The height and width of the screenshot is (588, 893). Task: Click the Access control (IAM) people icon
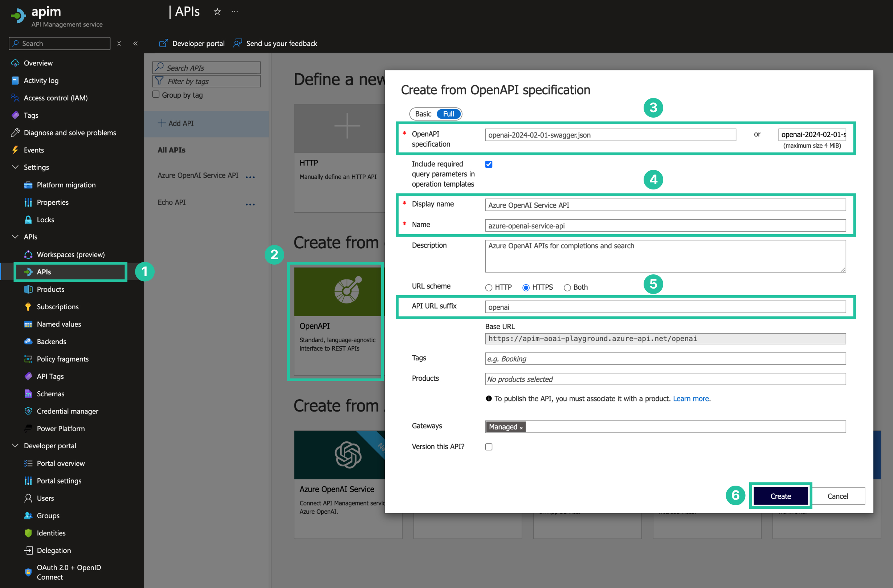point(15,98)
